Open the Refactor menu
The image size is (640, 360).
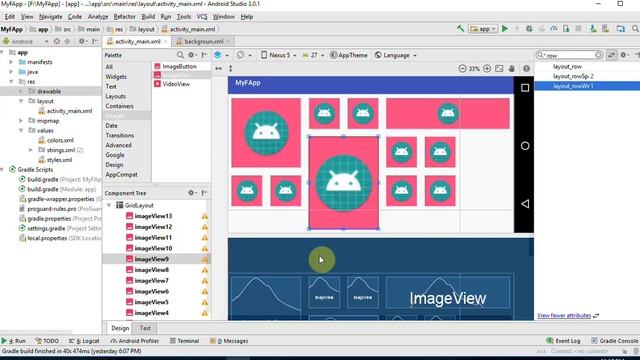124,17
